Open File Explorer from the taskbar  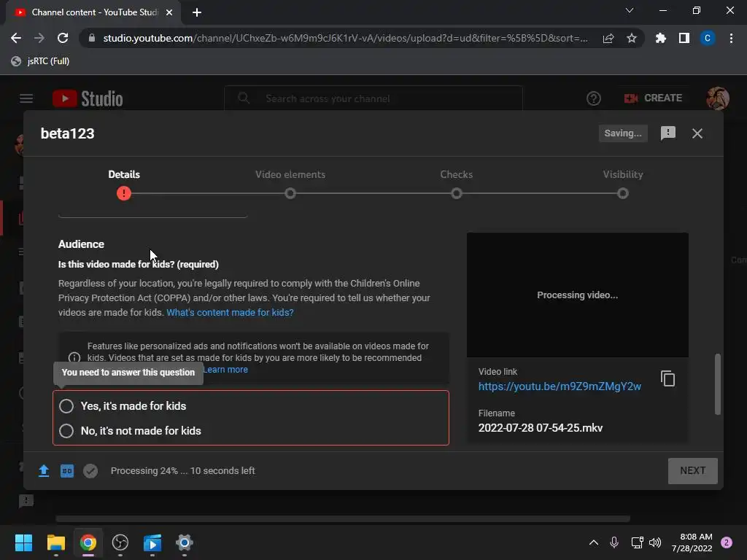tap(55, 542)
